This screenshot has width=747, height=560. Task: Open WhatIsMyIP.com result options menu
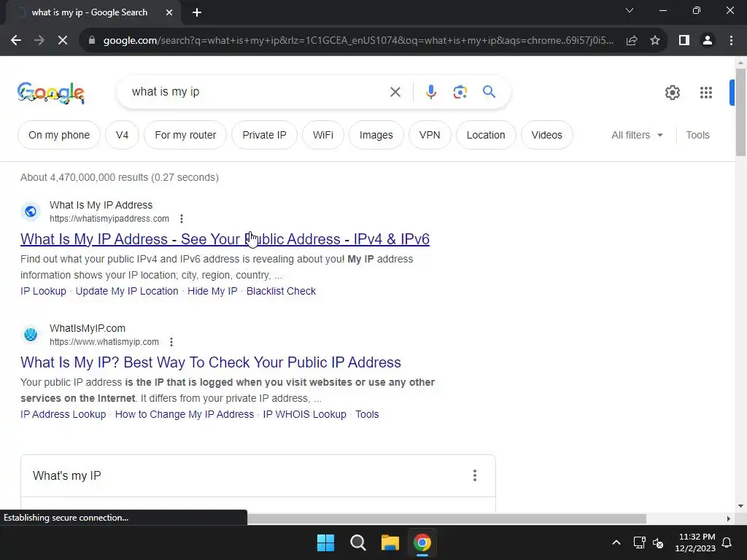[x=171, y=342]
